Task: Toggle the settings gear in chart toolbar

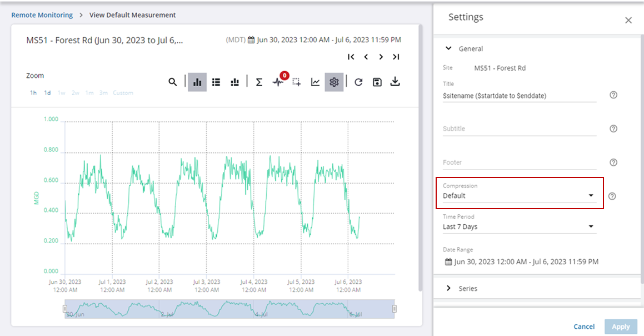Action: pos(334,82)
